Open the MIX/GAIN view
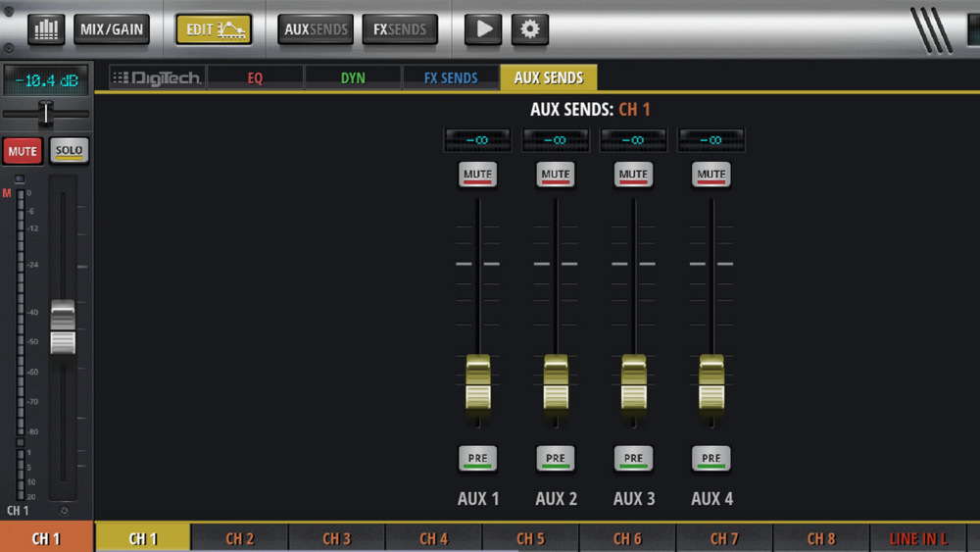 click(x=112, y=29)
